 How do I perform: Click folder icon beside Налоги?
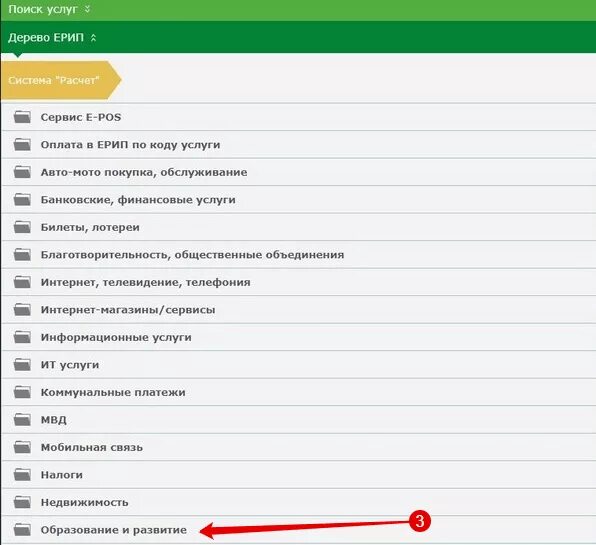[22, 474]
